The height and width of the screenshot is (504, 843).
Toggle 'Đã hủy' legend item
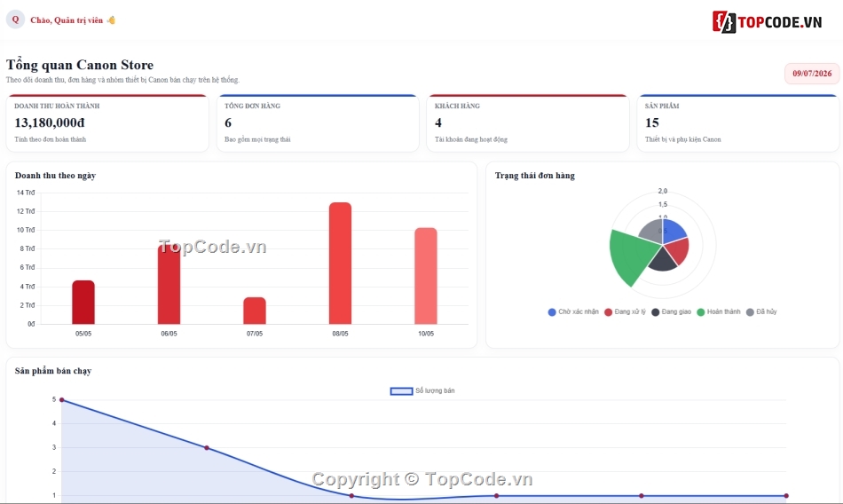(761, 312)
